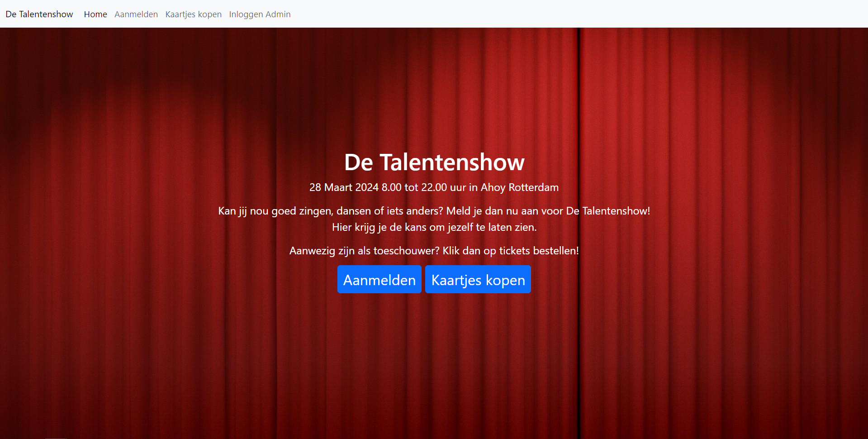Select Inloggen Admin nav link
This screenshot has height=439, width=868.
click(260, 14)
